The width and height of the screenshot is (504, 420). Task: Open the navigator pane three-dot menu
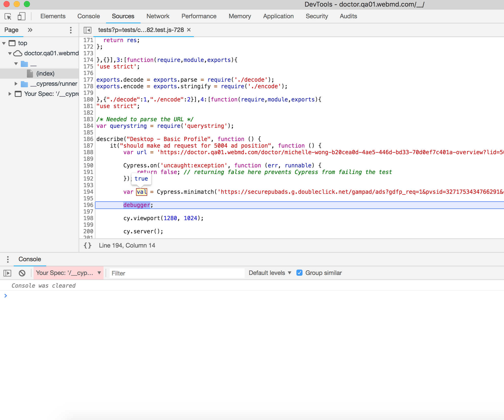click(71, 30)
